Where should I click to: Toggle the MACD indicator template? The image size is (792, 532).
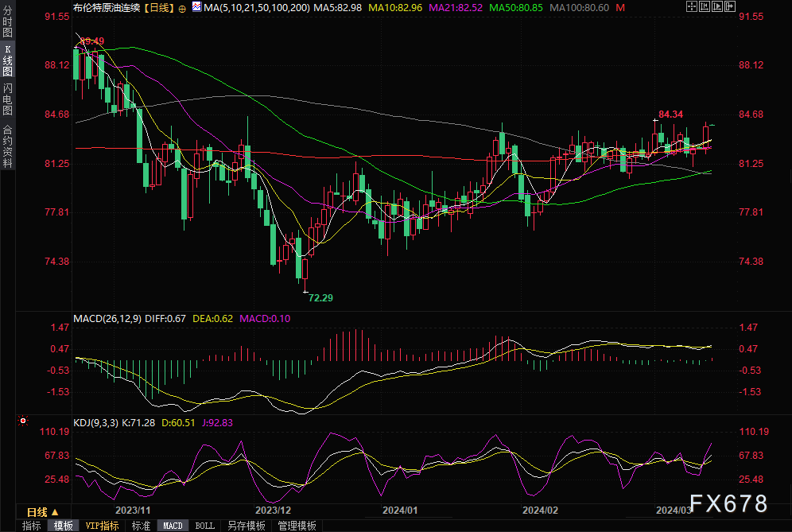173,526
